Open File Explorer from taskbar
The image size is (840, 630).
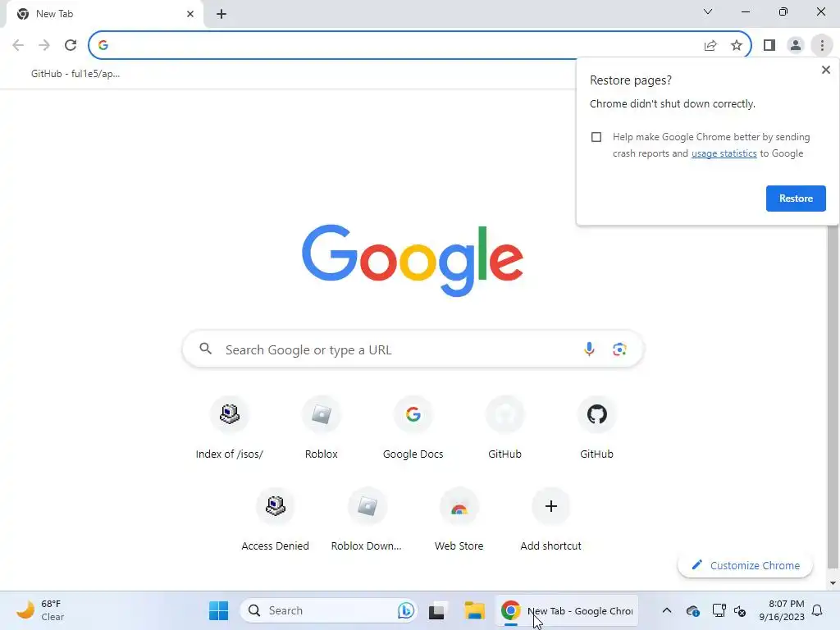pos(474,610)
